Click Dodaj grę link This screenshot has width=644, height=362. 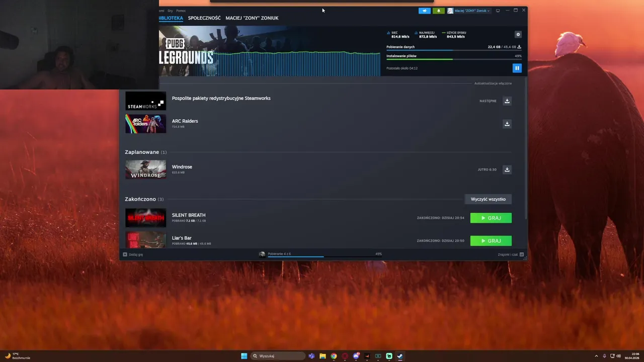point(136,254)
